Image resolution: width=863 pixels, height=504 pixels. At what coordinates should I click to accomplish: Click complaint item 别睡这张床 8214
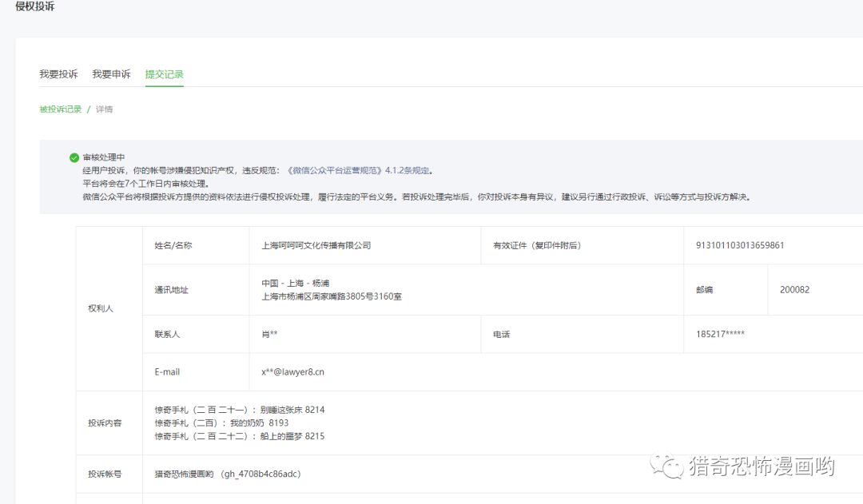pyautogui.click(x=292, y=410)
